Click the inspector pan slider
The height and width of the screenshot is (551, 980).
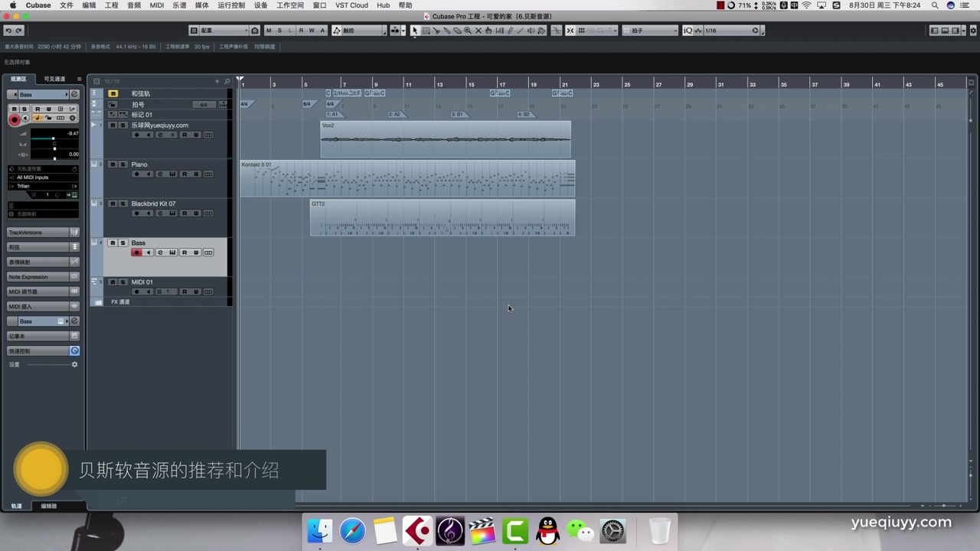(x=54, y=149)
